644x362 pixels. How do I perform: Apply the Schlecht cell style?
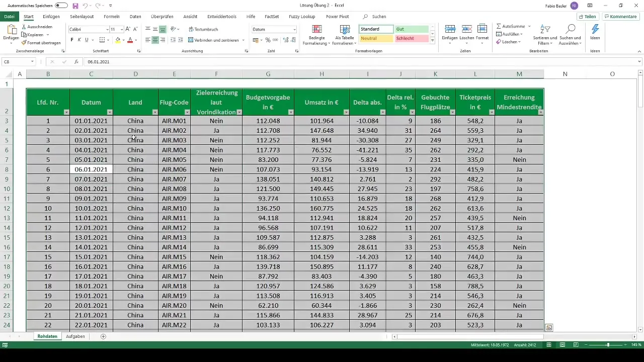point(411,38)
